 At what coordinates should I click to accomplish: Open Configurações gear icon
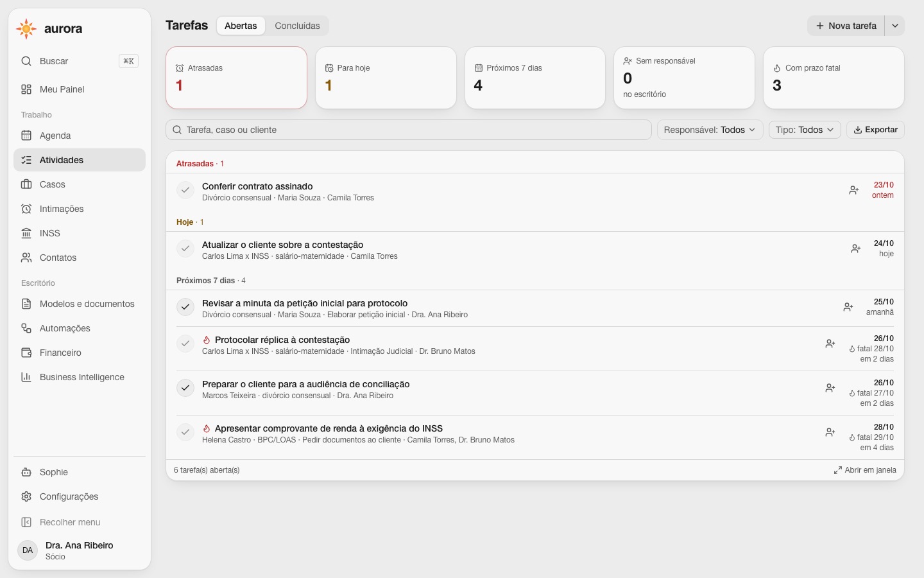pyautogui.click(x=26, y=496)
